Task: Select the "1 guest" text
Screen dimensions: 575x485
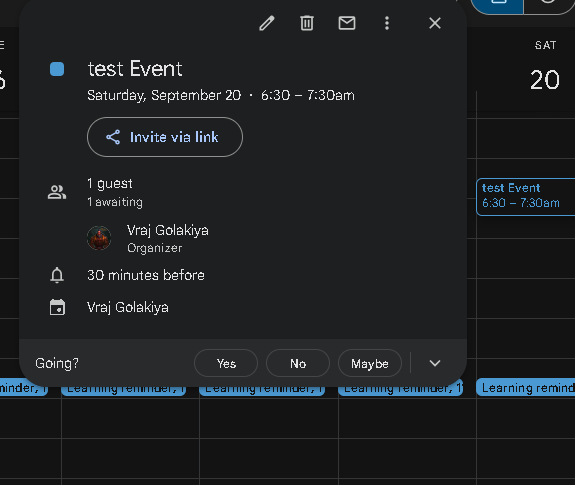Action: tap(110, 183)
